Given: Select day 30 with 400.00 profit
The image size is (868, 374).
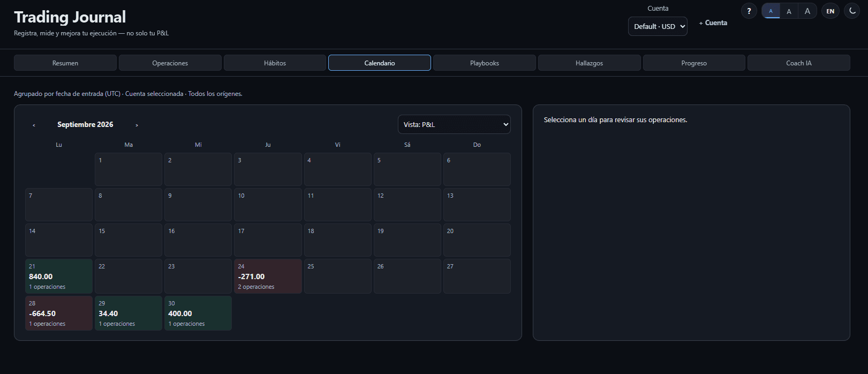Looking at the screenshot, I should tap(198, 313).
